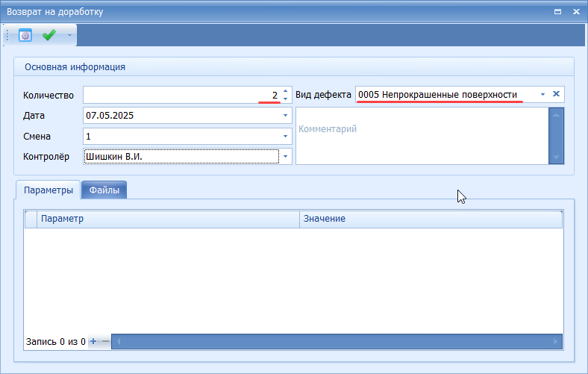Confirm with the green checkmark icon
The image size is (588, 374).
pyautogui.click(x=49, y=35)
